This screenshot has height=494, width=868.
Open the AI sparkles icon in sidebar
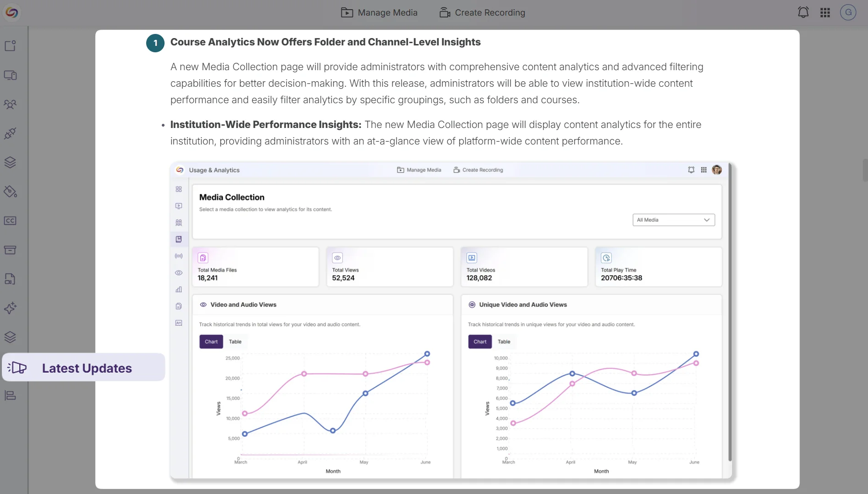click(11, 308)
